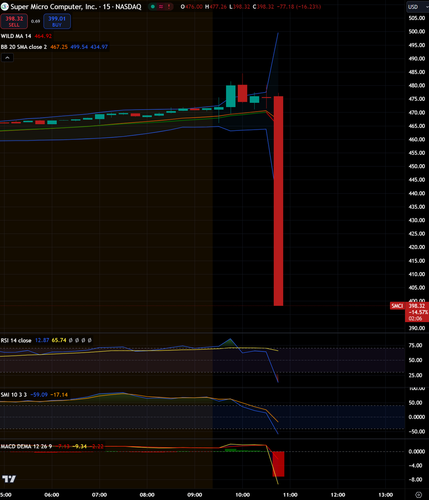Click the 450.00 price scale label
Image resolution: width=429 pixels, height=500 pixels.
point(417,166)
